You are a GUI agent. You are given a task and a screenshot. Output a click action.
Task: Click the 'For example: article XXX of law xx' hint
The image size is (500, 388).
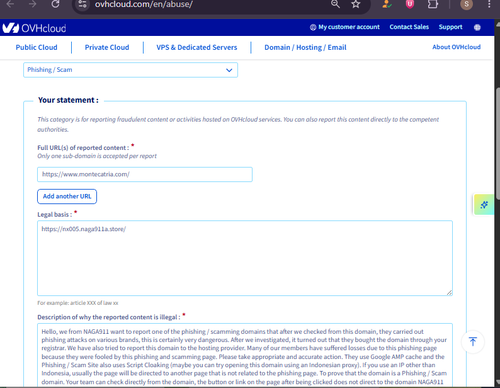tap(78, 303)
